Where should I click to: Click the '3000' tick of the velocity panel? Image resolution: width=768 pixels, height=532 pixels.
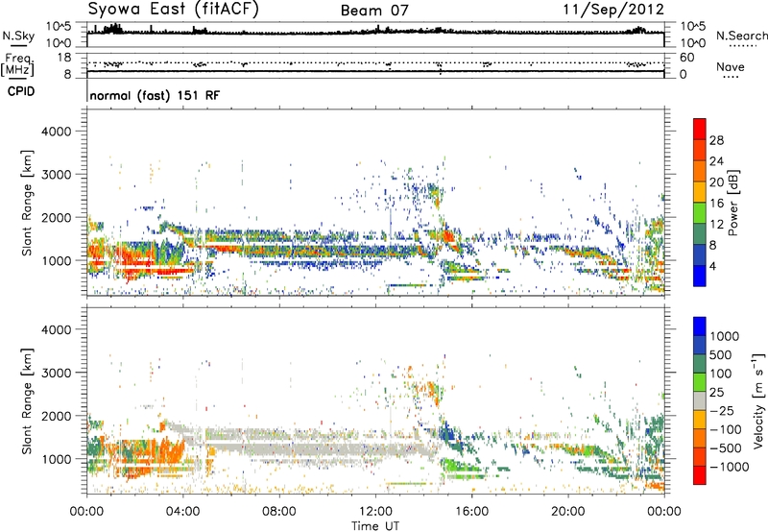pos(56,373)
